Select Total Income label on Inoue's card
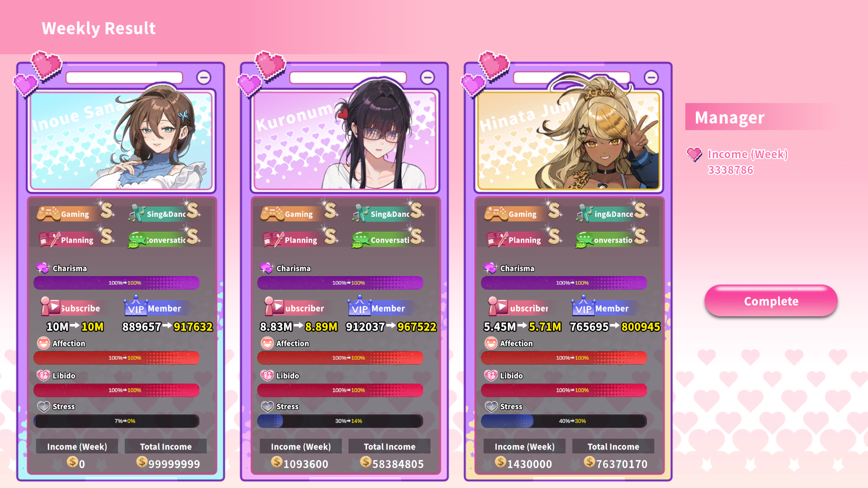Image resolution: width=868 pixels, height=488 pixels. tap(165, 446)
